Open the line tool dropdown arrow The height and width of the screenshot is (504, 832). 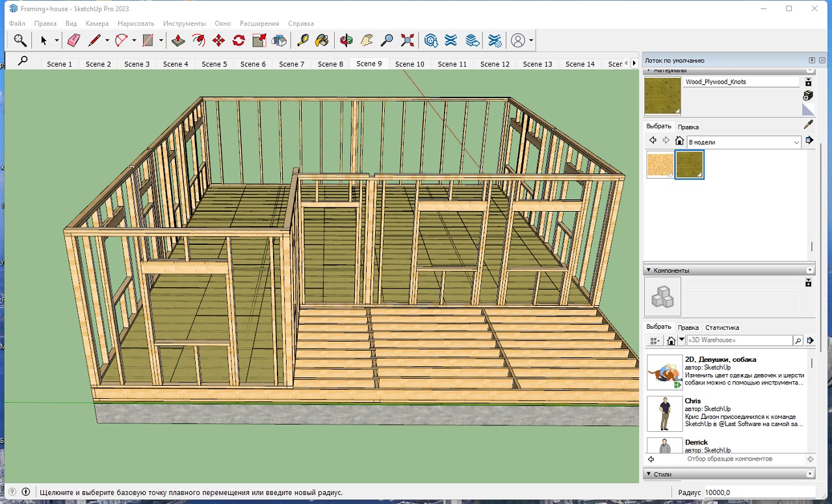[x=107, y=40]
